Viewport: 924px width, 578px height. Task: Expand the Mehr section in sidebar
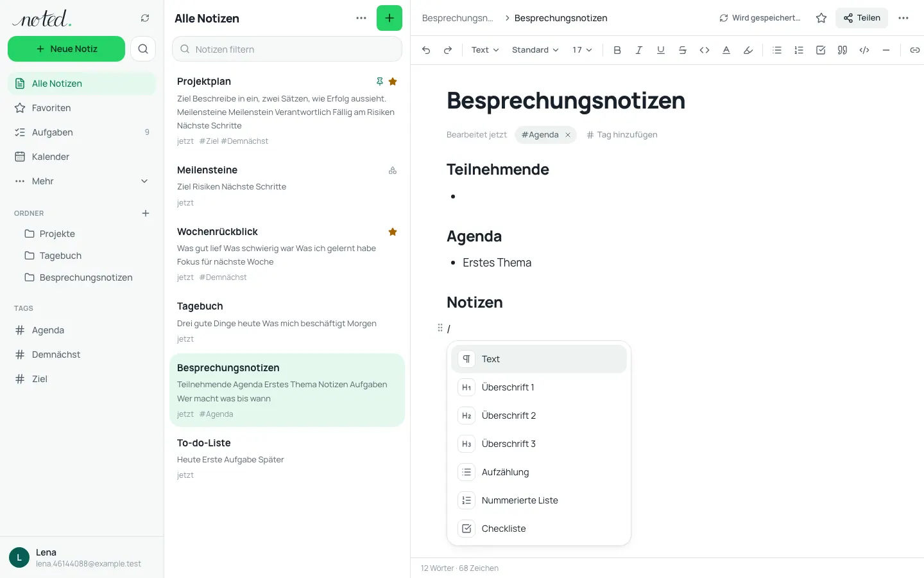[81, 181]
